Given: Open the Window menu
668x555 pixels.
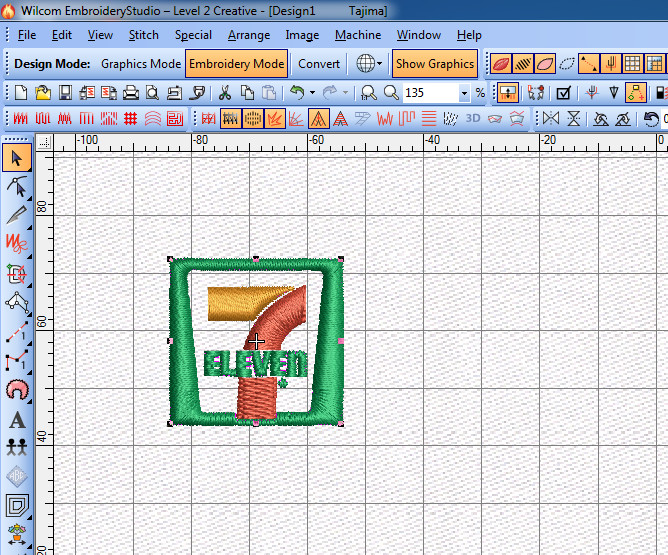Looking at the screenshot, I should pyautogui.click(x=419, y=35).
